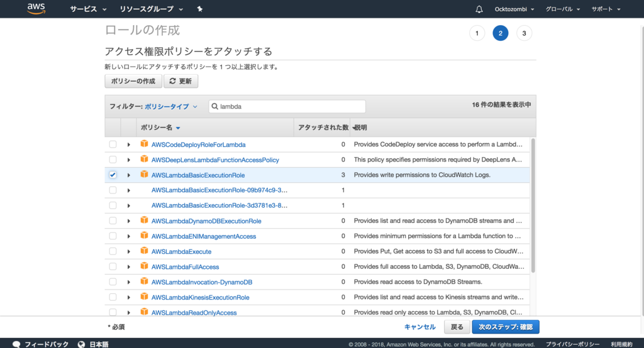Open the ポリシータイプ filter dropdown

click(171, 106)
